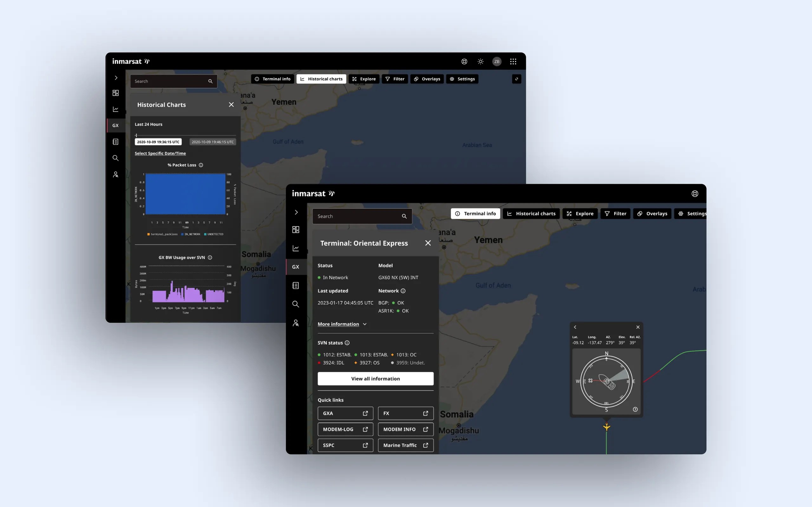
Task: Switch to the GX tab in sidebar
Action: click(296, 266)
